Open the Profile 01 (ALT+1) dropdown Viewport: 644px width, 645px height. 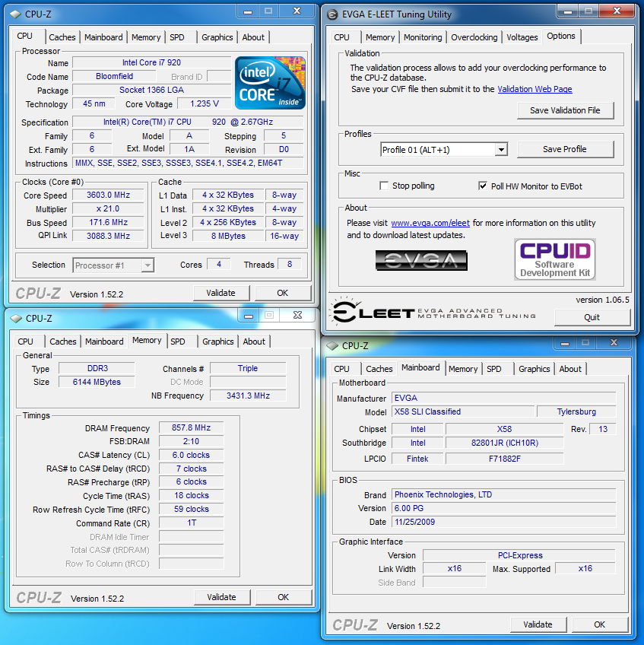pyautogui.click(x=500, y=150)
